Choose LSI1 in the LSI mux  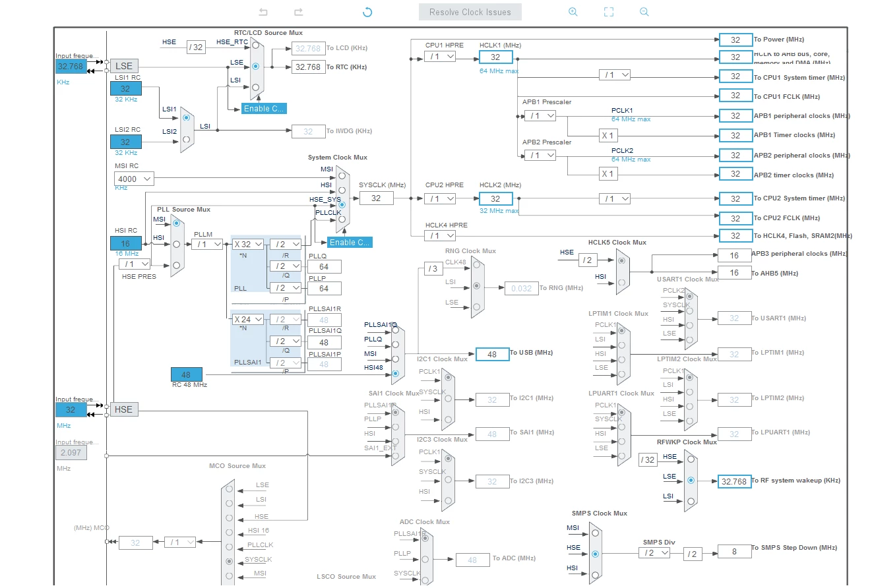pos(186,117)
